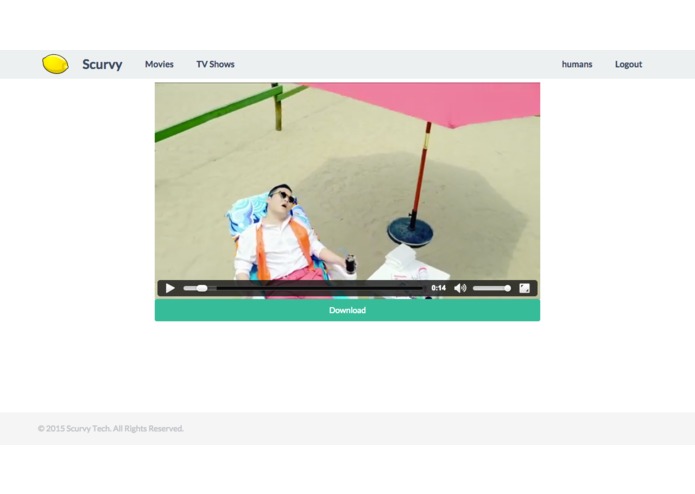Open the TV Shows section
This screenshot has height=494, width=695.
pos(215,64)
